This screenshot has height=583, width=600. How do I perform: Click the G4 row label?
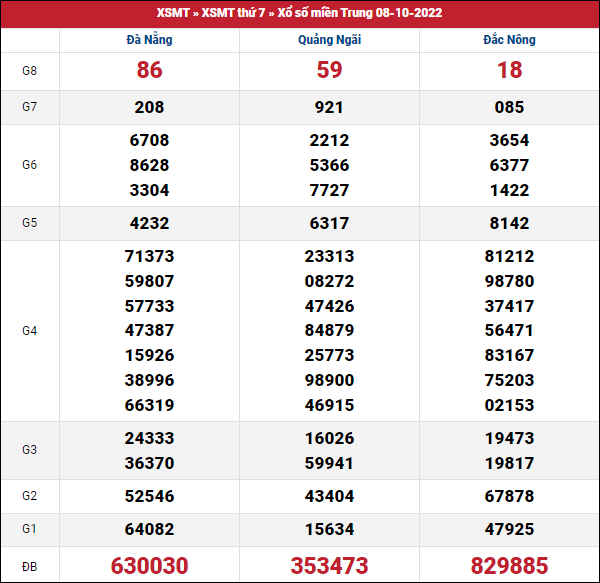pyautogui.click(x=29, y=330)
